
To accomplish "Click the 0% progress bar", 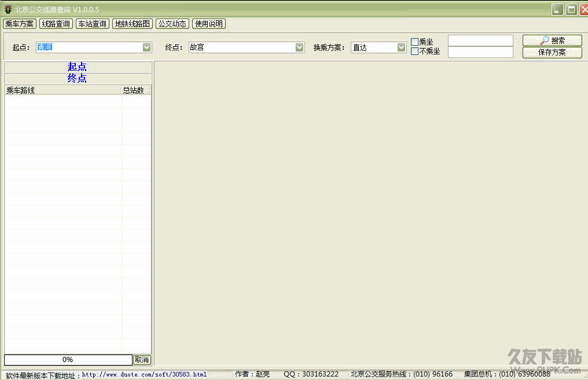I will (68, 360).
